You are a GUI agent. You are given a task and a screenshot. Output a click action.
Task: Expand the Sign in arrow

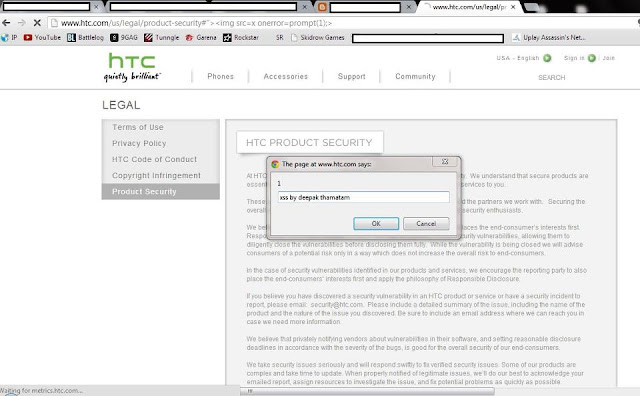[x=591, y=58]
